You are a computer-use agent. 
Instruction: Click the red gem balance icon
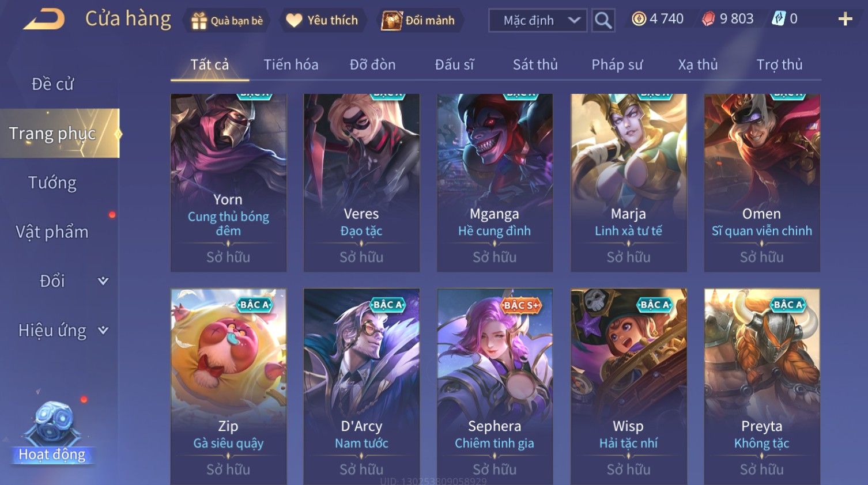pyautogui.click(x=708, y=19)
